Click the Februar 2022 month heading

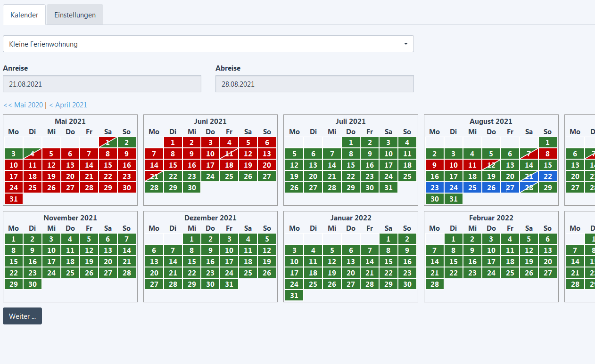pos(491,218)
